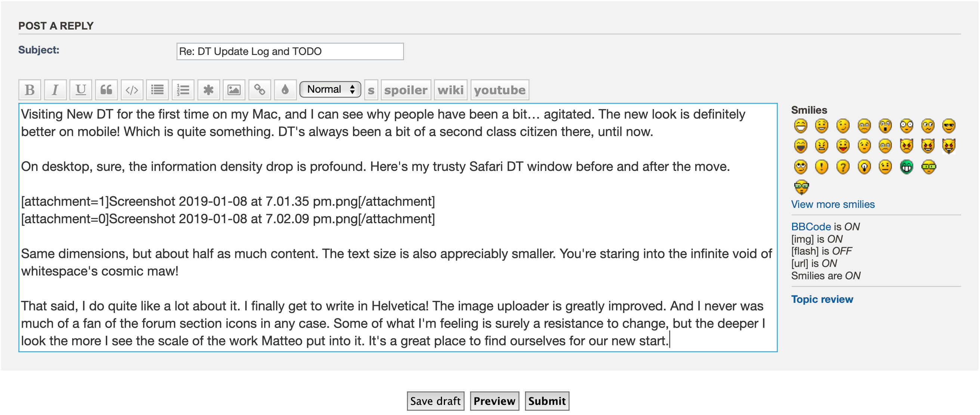The height and width of the screenshot is (415, 980).
Task: Save the reply as draft
Action: pos(435,401)
